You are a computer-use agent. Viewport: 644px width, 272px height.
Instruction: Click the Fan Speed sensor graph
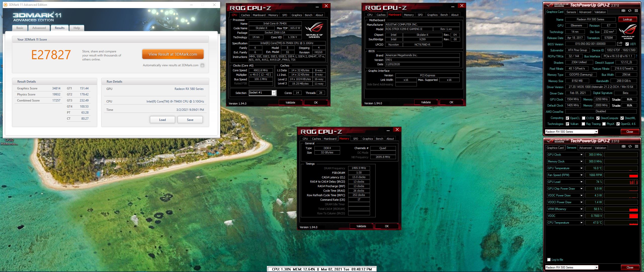point(621,175)
